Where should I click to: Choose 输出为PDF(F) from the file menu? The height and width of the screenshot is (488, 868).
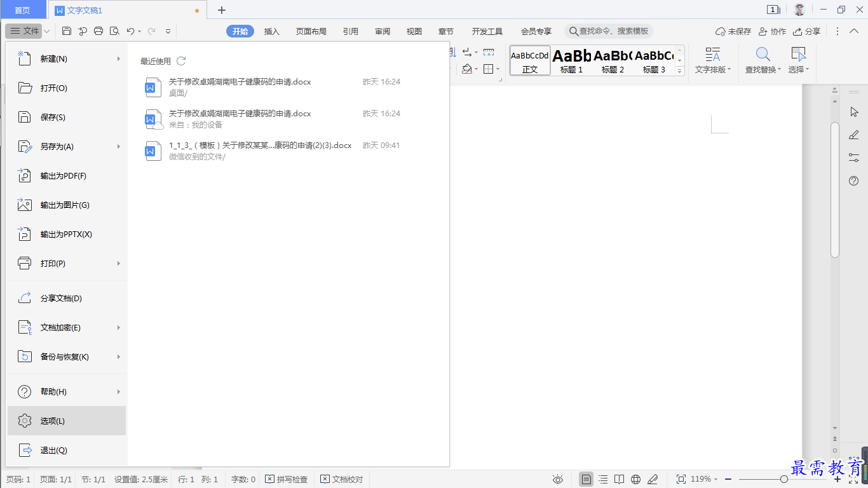coord(67,176)
